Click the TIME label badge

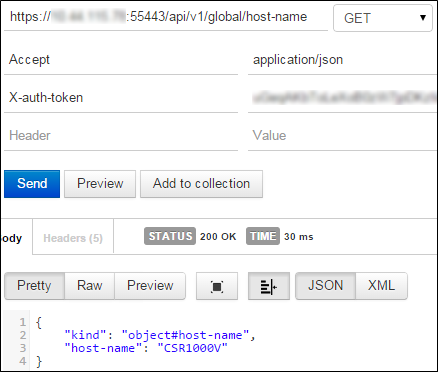point(263,236)
